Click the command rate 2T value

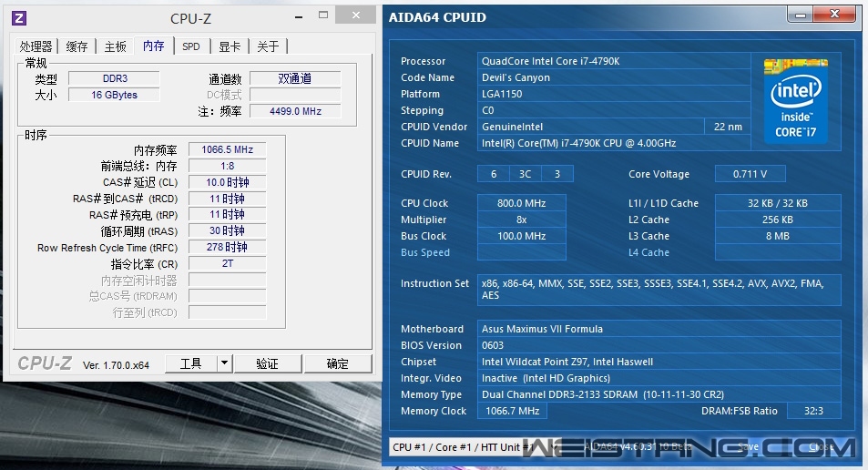(x=227, y=263)
